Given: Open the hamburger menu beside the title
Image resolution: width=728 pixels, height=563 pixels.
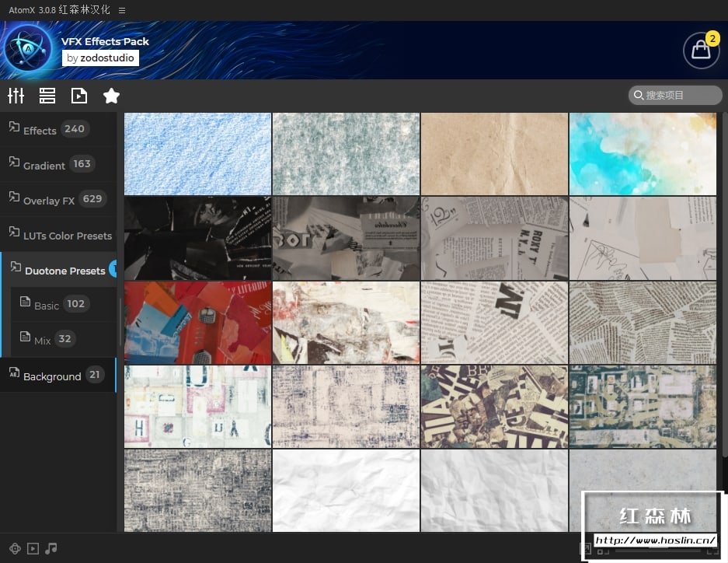Looking at the screenshot, I should (122, 10).
